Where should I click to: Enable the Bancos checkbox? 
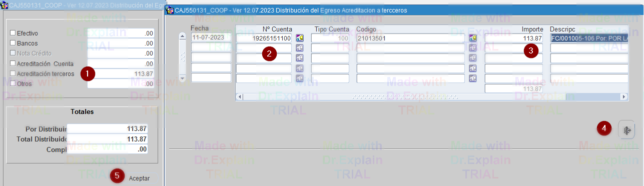[x=13, y=43]
